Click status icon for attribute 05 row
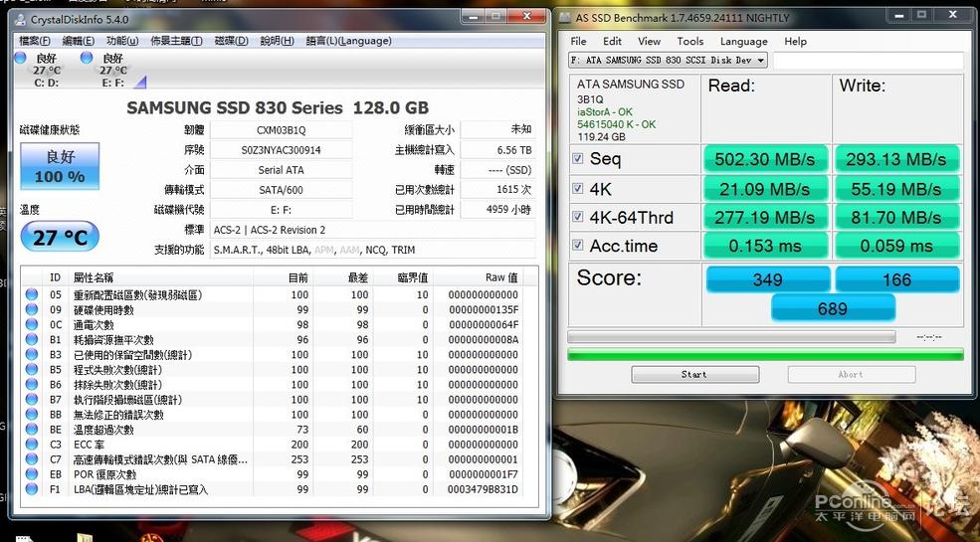Viewport: 980px width, 542px height. [31, 294]
